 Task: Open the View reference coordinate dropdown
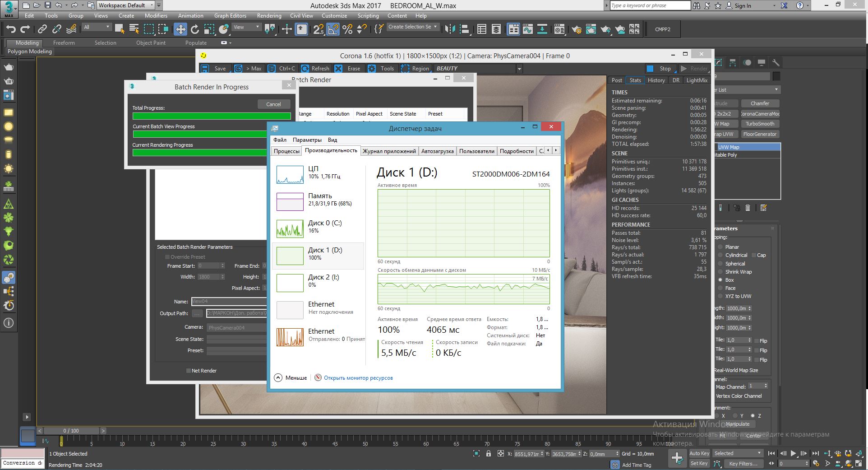246,27
